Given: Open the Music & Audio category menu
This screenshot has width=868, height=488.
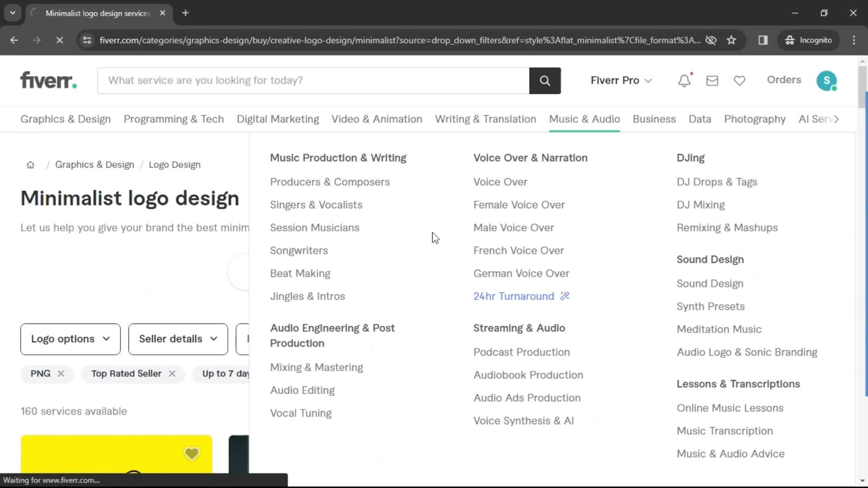Looking at the screenshot, I should [x=585, y=119].
